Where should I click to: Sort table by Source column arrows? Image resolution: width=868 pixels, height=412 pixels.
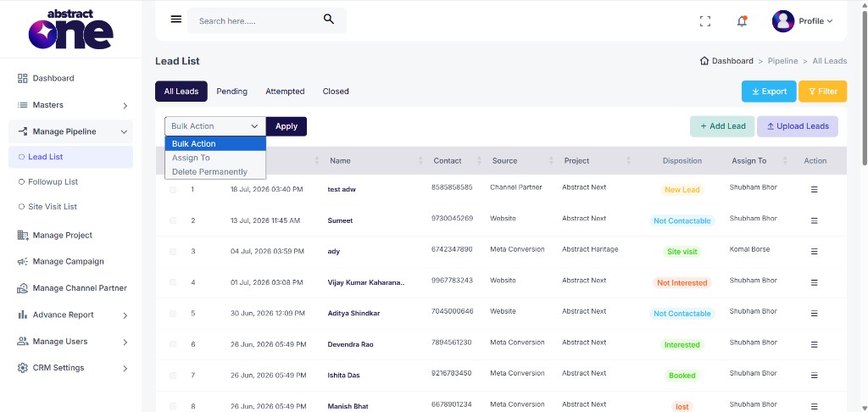click(551, 160)
